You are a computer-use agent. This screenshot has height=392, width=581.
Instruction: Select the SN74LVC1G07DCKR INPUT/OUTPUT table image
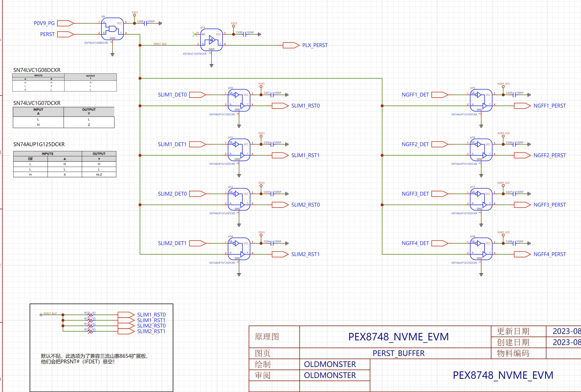tap(64, 118)
